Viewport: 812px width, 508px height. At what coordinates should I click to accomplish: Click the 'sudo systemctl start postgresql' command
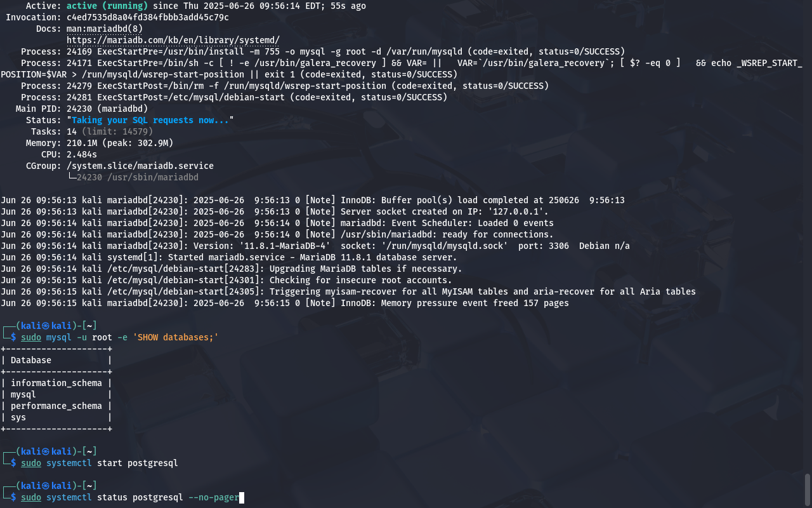100,463
